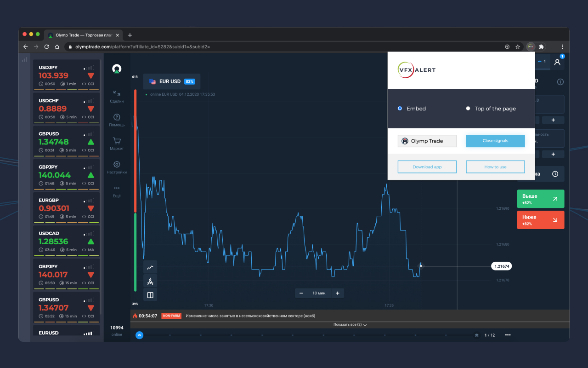588x368 pixels.
Task: Select the GBPUSD 1.34748 signal card
Action: click(67, 142)
